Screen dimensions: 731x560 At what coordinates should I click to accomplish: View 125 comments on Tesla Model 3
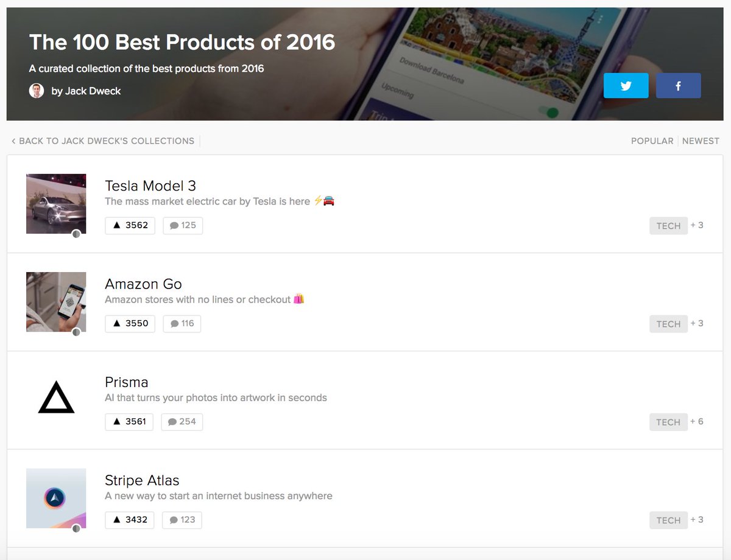point(183,225)
